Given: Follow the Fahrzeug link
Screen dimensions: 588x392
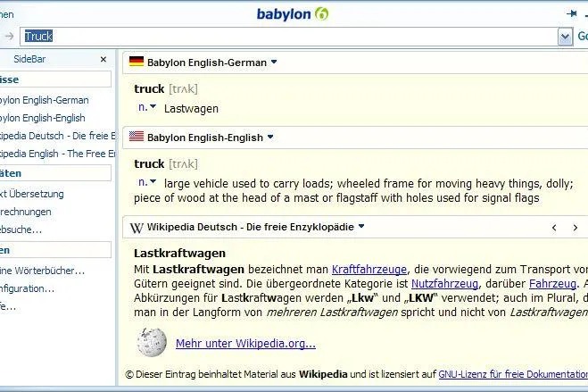Looking at the screenshot, I should 552,284.
